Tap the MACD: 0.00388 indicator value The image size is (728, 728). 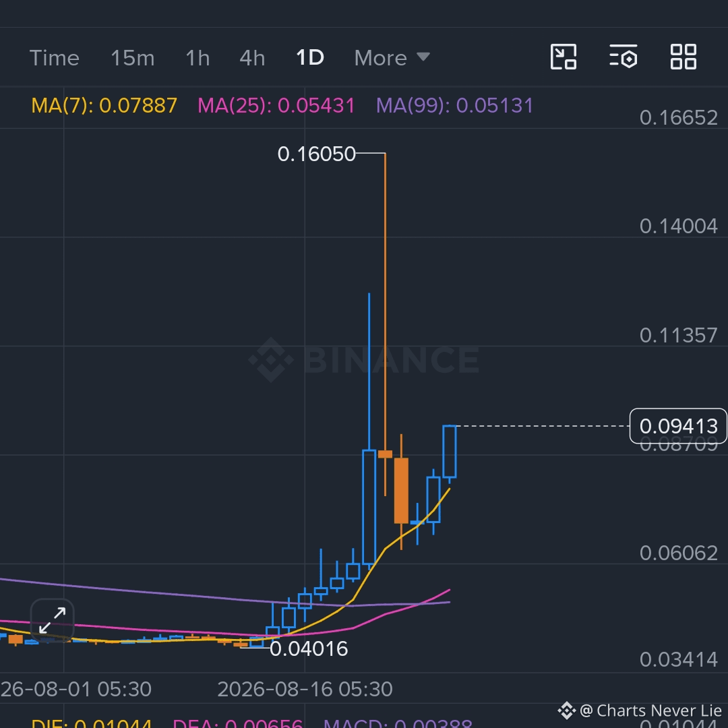(398, 723)
